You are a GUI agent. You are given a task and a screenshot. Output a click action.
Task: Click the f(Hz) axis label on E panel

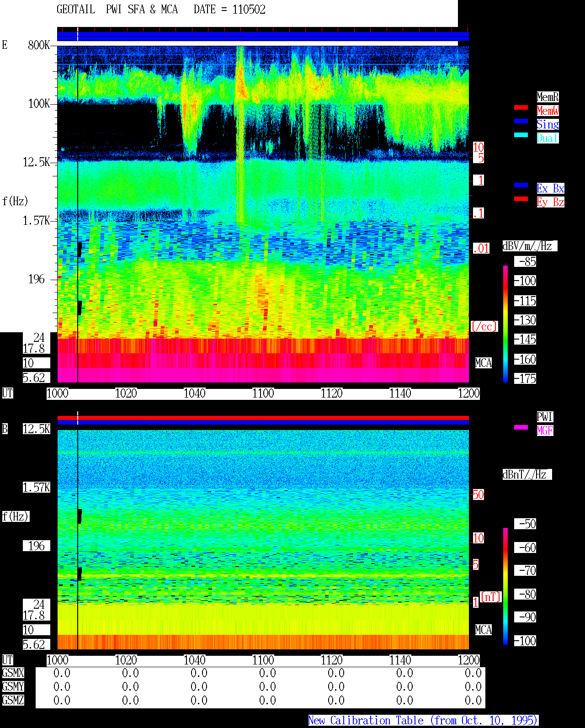pyautogui.click(x=15, y=201)
